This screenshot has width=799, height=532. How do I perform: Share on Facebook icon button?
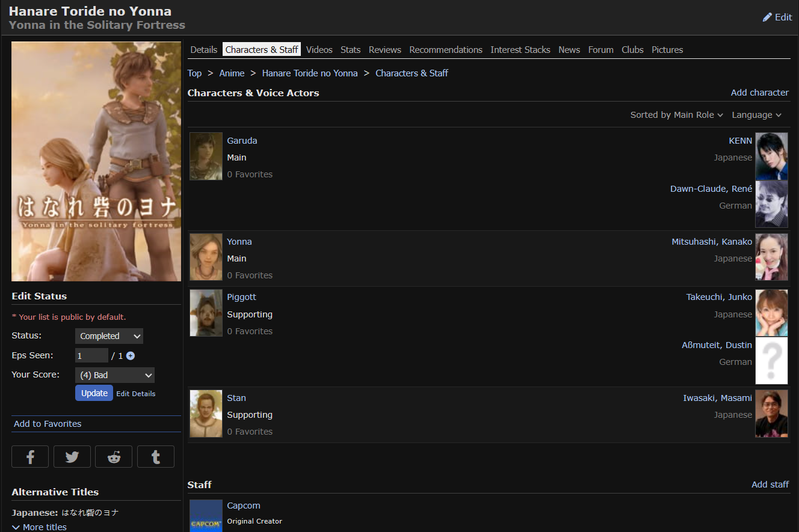click(30, 457)
